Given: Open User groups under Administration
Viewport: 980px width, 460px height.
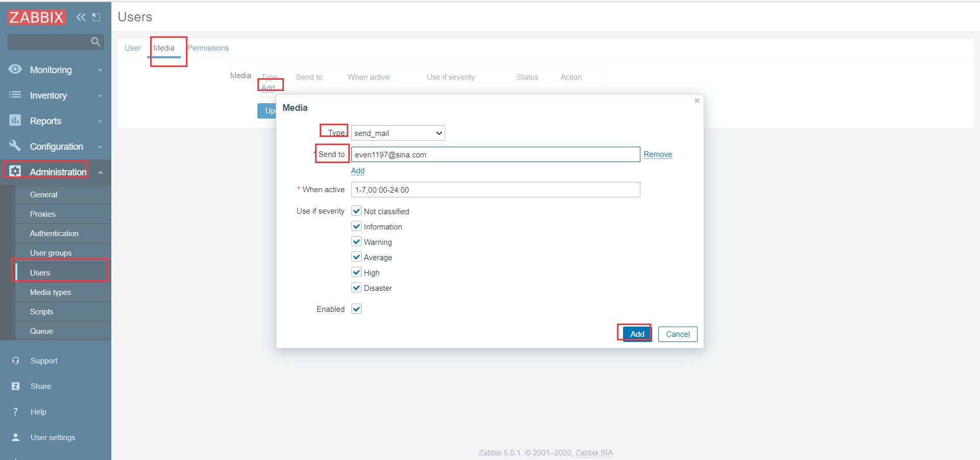Looking at the screenshot, I should pyautogui.click(x=63, y=253).
